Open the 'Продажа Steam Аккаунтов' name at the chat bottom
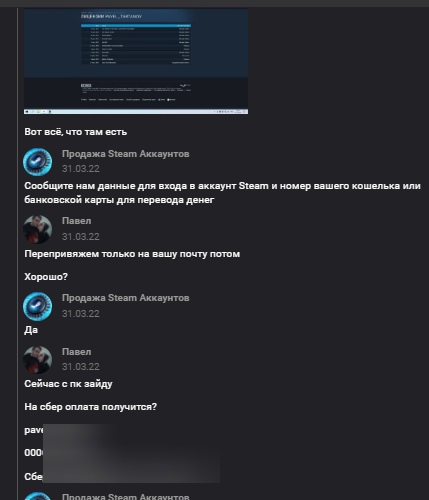The height and width of the screenshot is (500, 429). point(126,496)
